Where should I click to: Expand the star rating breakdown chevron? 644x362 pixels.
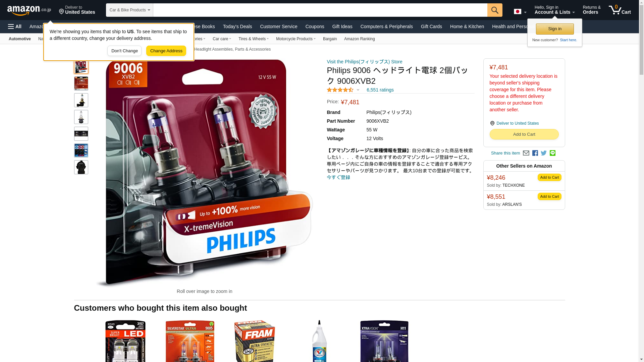[358, 90]
